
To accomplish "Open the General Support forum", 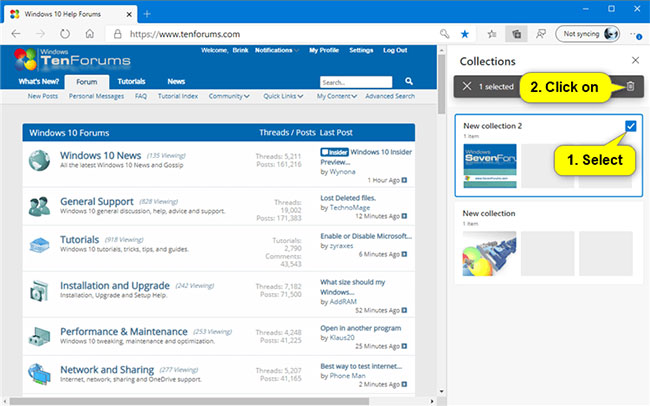I will tap(97, 202).
